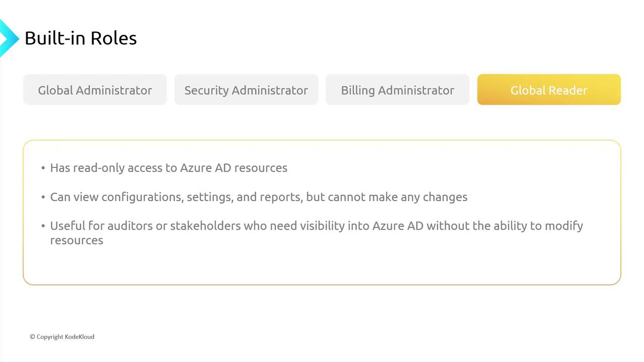Click the bullet dot before "Can view"
Viewport: 644px width, 362px height.
pos(43,197)
